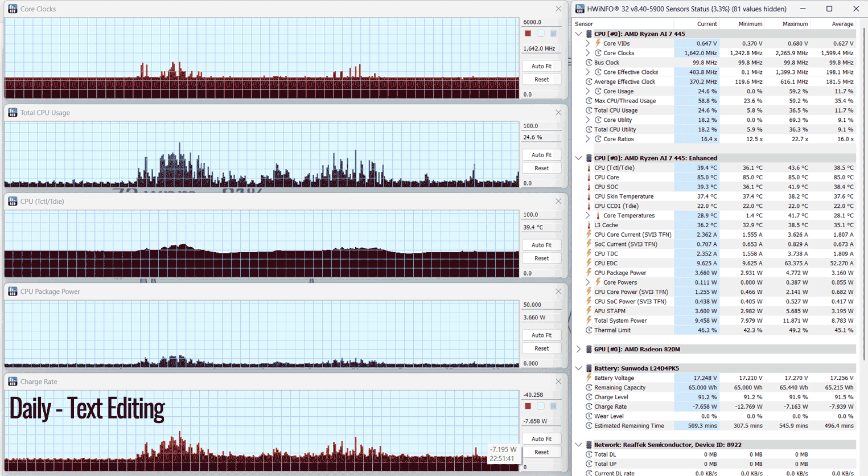Expand the Core Clocks sensor row
Viewport: 868px width, 476px height.
pyautogui.click(x=588, y=53)
